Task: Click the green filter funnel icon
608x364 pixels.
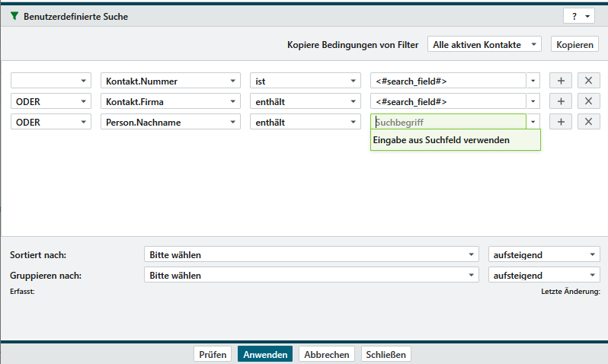Action: click(14, 16)
